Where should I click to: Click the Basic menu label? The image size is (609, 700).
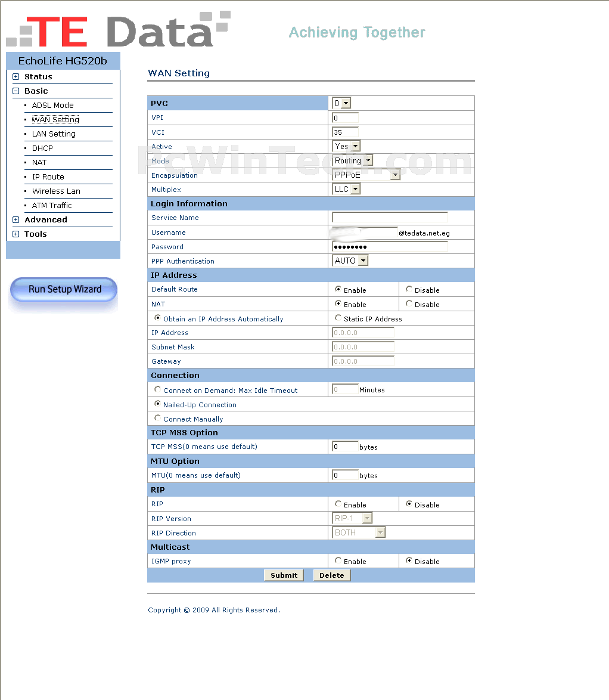36,91
